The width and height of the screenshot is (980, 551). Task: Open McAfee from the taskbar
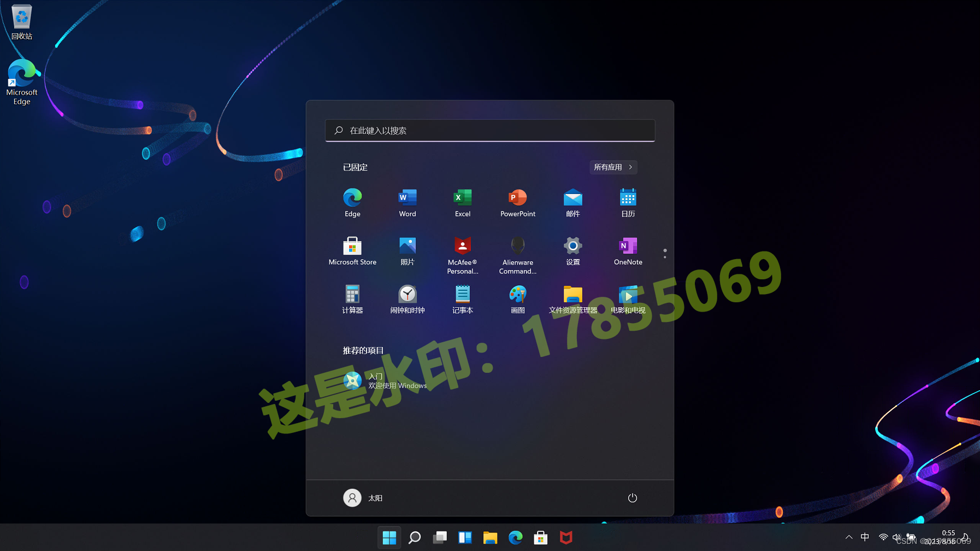[x=566, y=538]
